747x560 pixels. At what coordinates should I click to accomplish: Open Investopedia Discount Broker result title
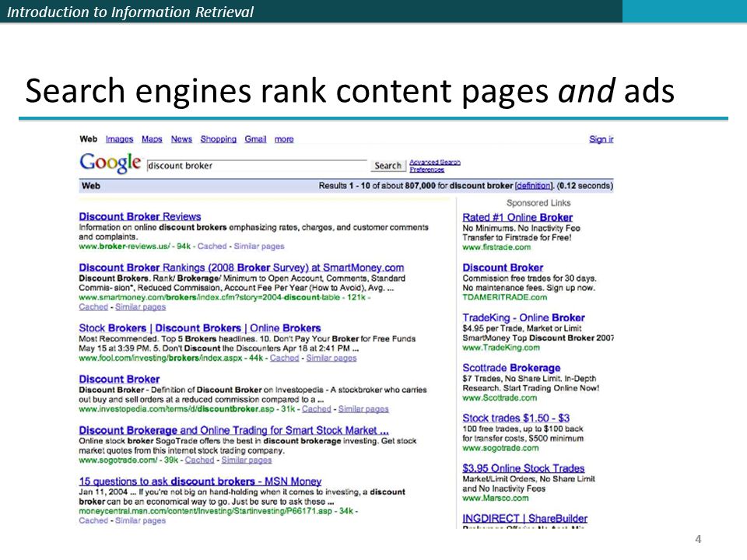[x=119, y=379]
